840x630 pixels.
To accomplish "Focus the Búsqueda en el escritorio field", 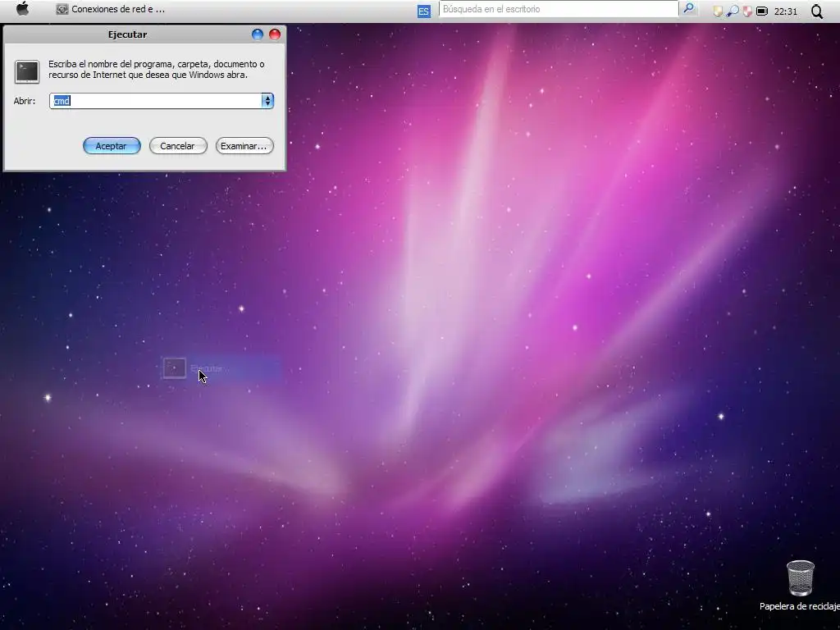I will (558, 9).
